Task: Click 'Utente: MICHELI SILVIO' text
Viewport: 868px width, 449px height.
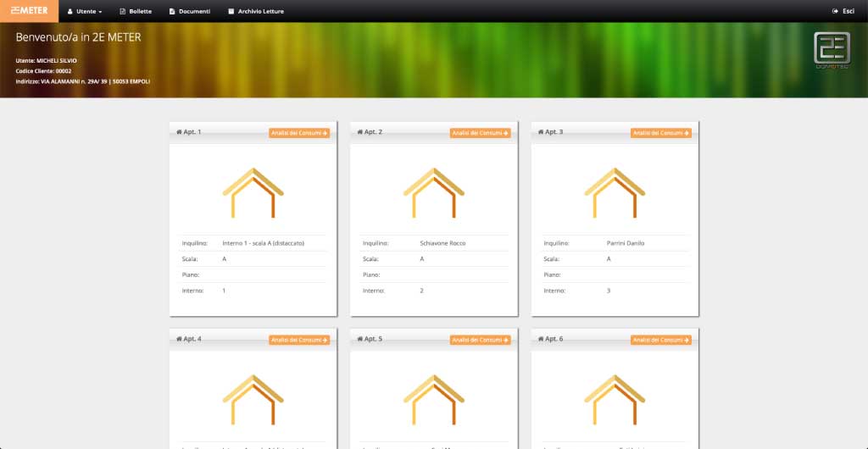Action: click(47, 60)
